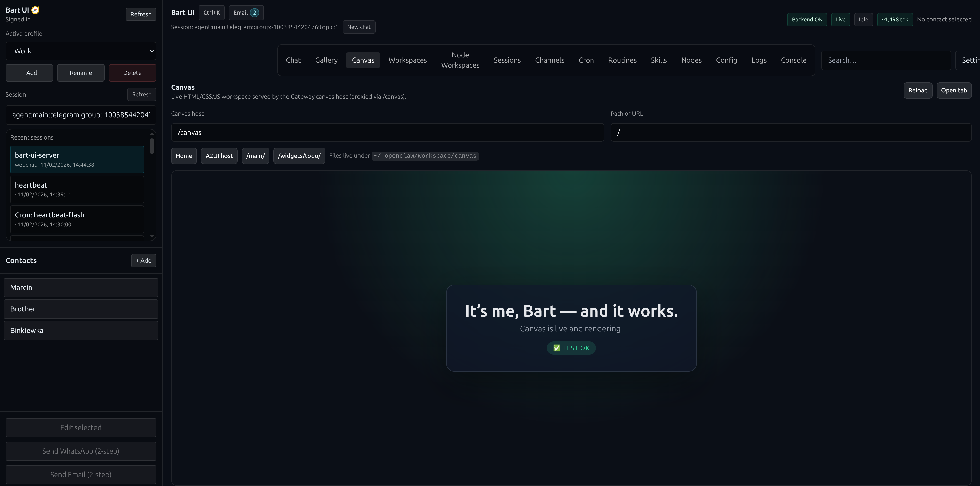Click the Live status badge
980x486 pixels.
point(840,19)
